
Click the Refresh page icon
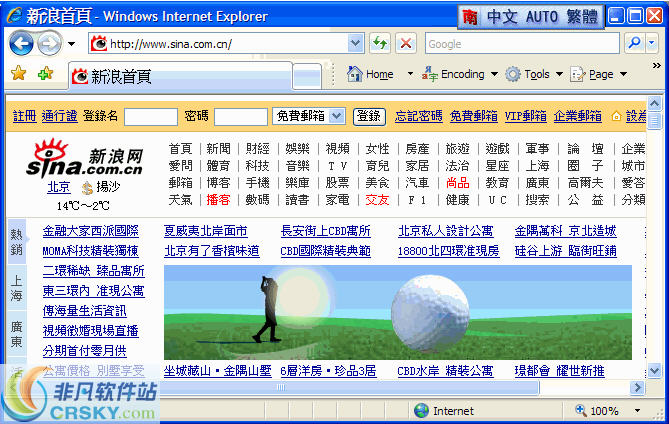(x=379, y=43)
